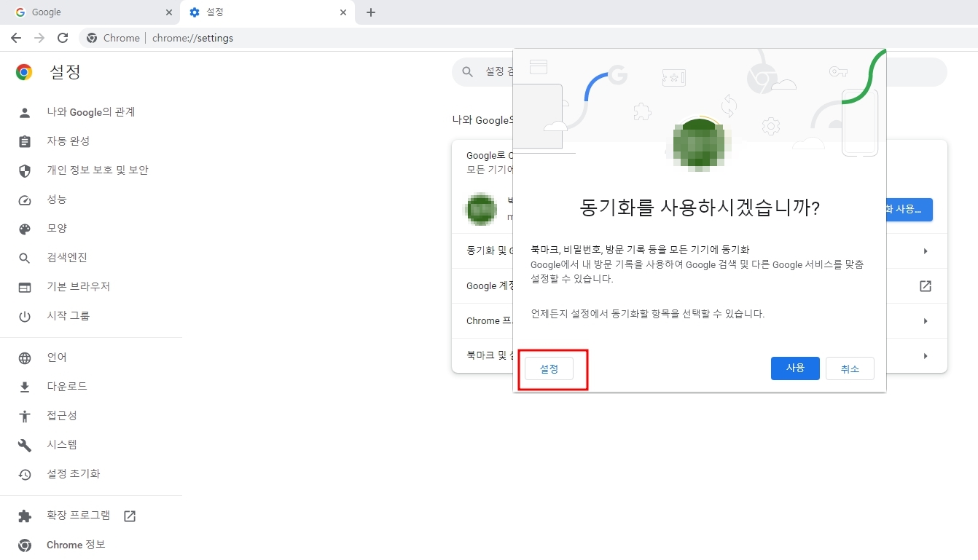Click browser window icon for 기본 브라우저

click(x=25, y=287)
